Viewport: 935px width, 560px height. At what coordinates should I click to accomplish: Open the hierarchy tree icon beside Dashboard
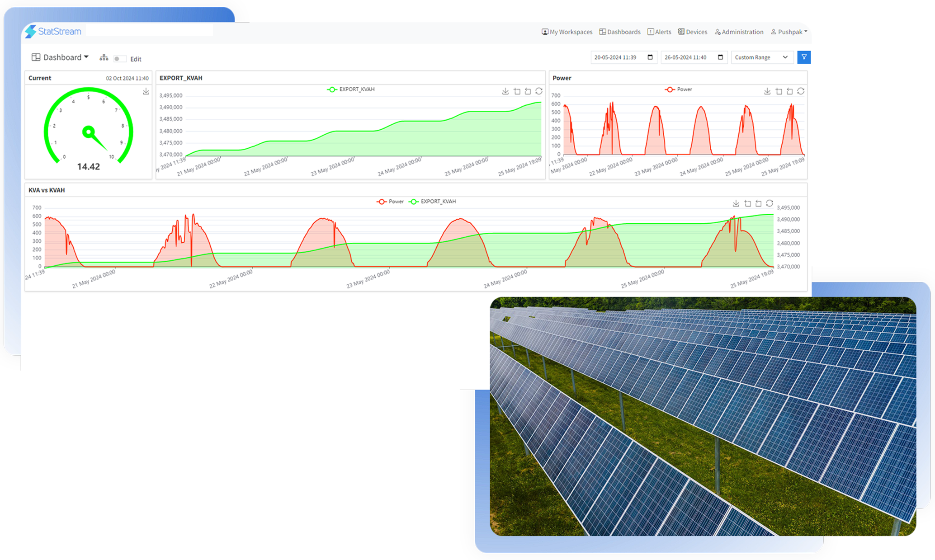coord(104,58)
